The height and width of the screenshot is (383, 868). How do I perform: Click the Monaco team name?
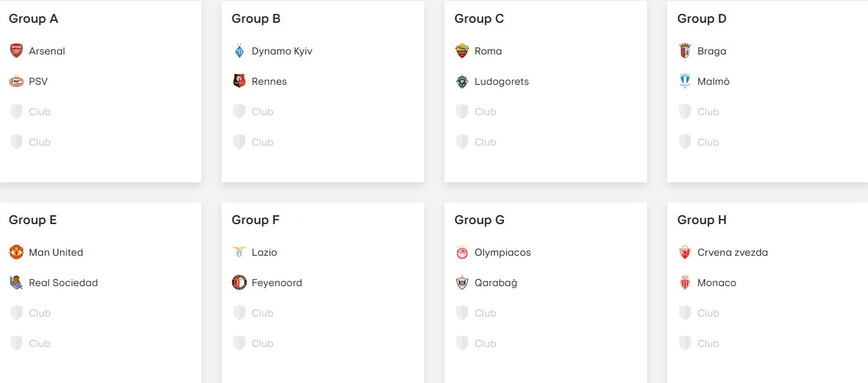(x=717, y=282)
